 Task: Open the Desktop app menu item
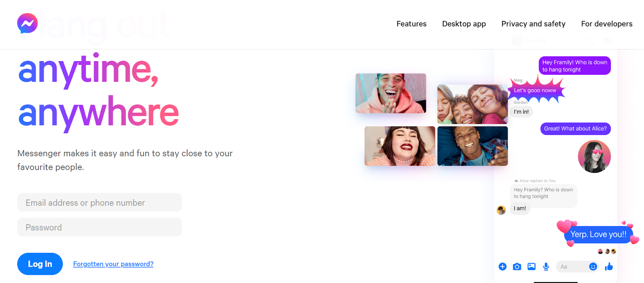[x=464, y=24]
